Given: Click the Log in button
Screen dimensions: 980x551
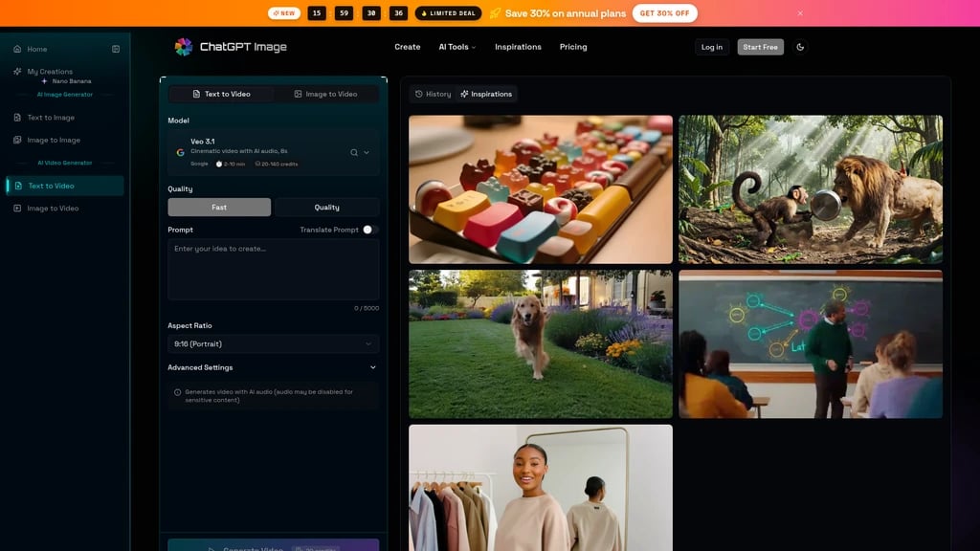Looking at the screenshot, I should [x=712, y=47].
